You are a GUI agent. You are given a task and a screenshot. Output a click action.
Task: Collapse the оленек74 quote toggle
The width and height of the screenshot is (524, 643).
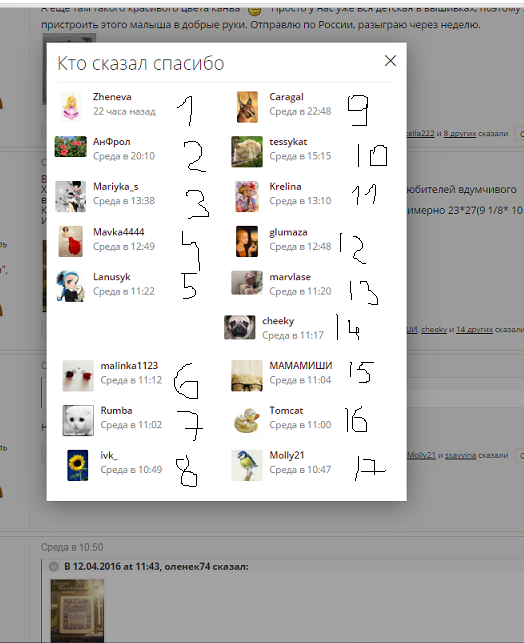(53, 567)
